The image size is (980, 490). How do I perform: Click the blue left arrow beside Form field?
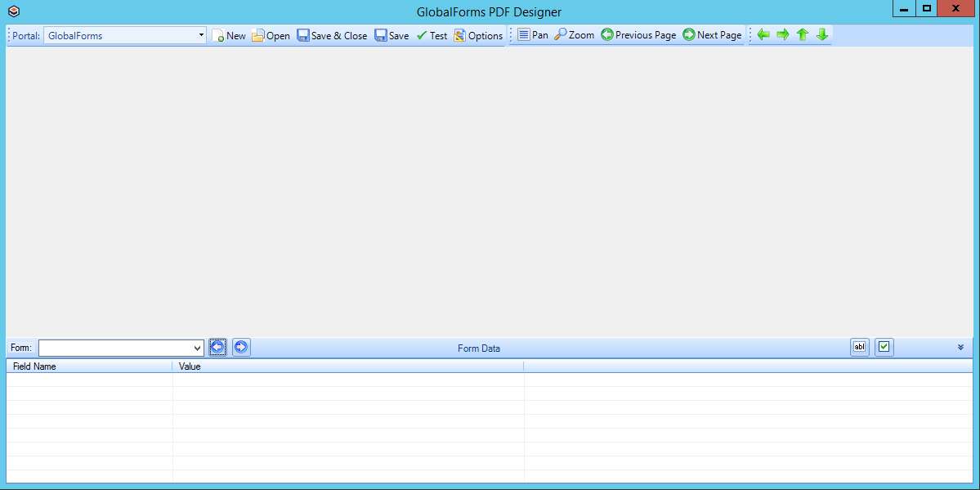click(x=217, y=347)
